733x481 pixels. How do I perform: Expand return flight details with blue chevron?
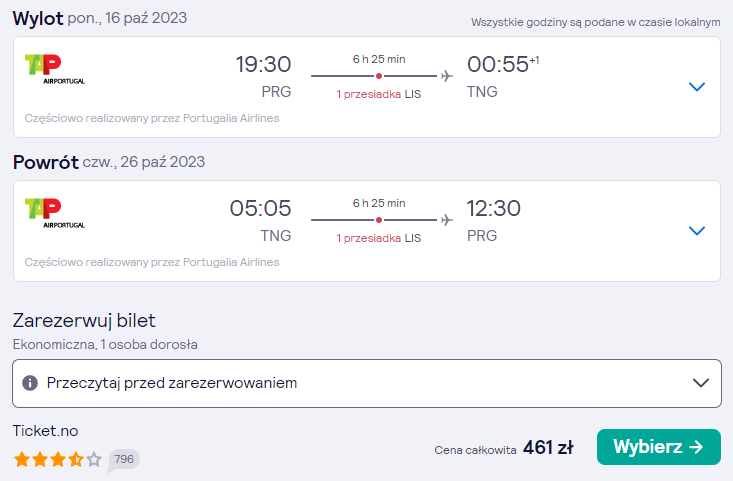click(697, 231)
